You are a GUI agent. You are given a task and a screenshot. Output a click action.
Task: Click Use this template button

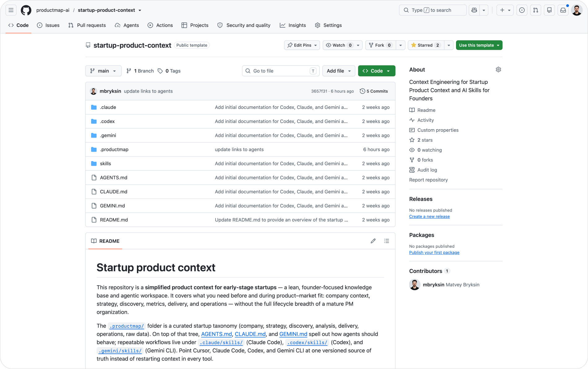pos(479,45)
